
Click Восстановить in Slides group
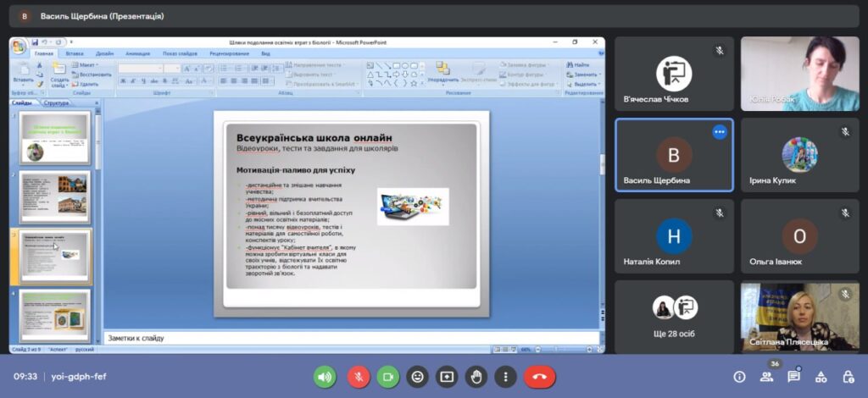(92, 74)
